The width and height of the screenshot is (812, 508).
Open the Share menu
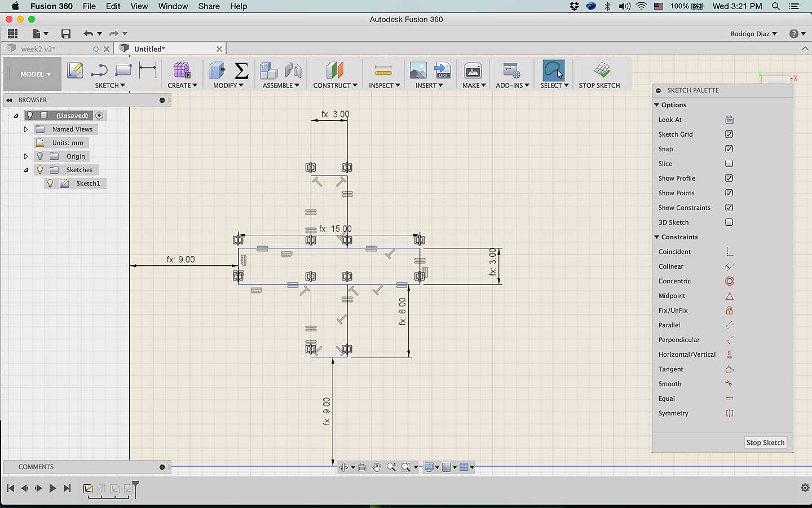pos(209,6)
